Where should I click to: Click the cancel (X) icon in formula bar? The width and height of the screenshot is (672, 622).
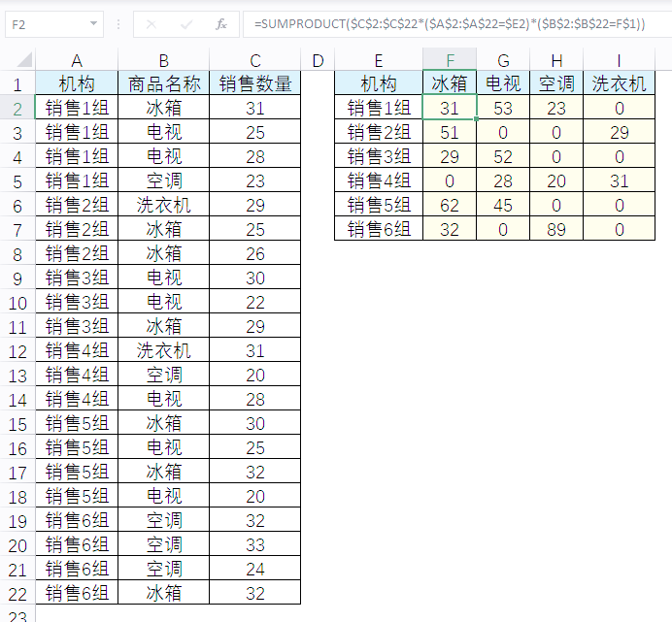(151, 24)
